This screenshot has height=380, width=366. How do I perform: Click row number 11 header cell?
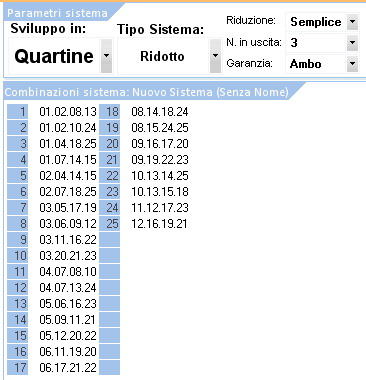click(18, 272)
